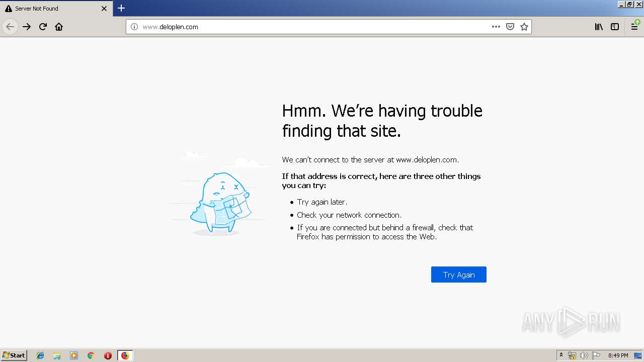
Task: Select Firefox taskbar button
Action: (125, 355)
